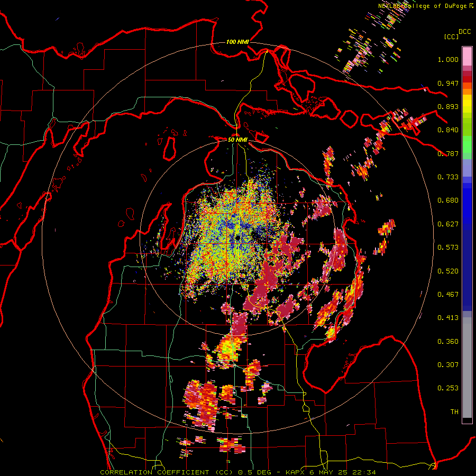This screenshot has width=476, height=476.
Task: Select the 0.787 scale value
Action: [x=448, y=153]
